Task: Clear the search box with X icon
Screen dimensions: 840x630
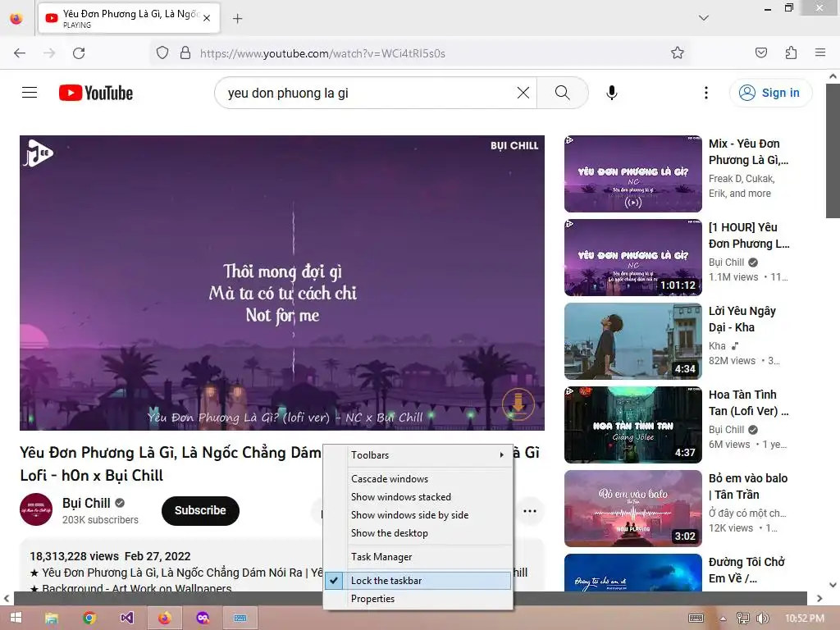Action: pos(523,93)
